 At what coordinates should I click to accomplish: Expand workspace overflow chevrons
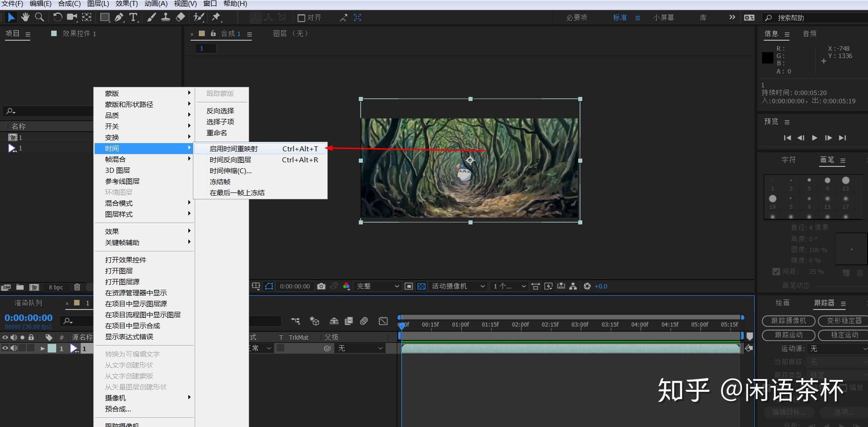tap(732, 17)
